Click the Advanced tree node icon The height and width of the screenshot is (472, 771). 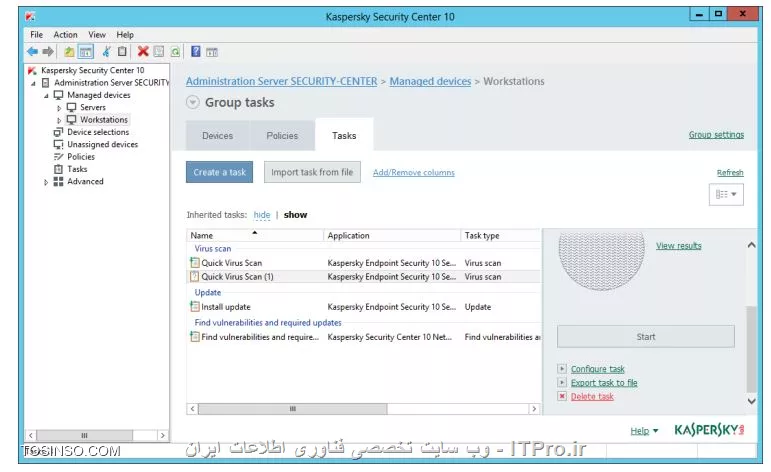tap(58, 181)
